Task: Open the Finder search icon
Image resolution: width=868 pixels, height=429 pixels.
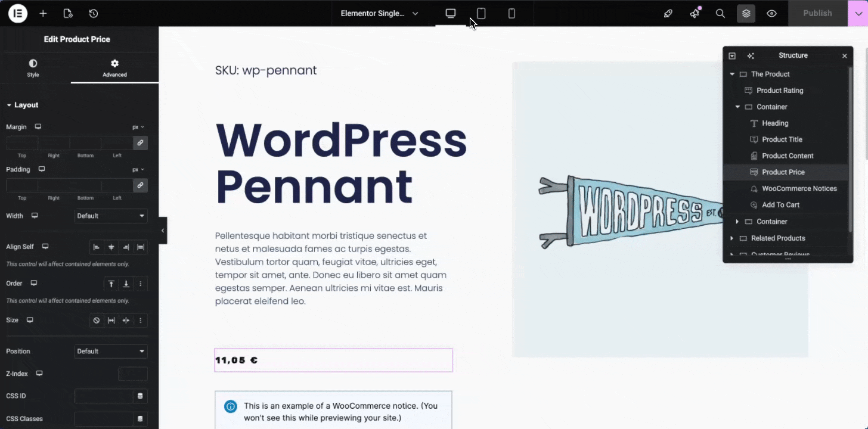Action: [720, 13]
